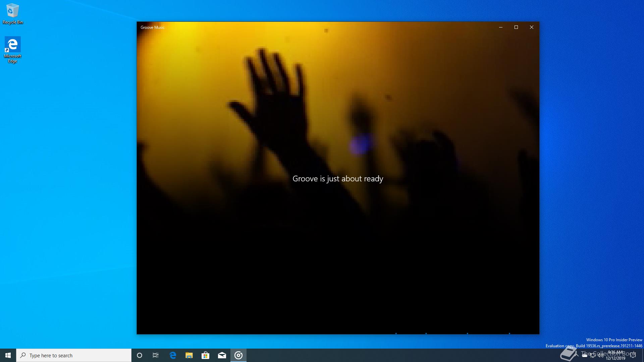Screen dimensions: 644x362
Task: Minimize the Groove Music window
Action: (x=501, y=27)
